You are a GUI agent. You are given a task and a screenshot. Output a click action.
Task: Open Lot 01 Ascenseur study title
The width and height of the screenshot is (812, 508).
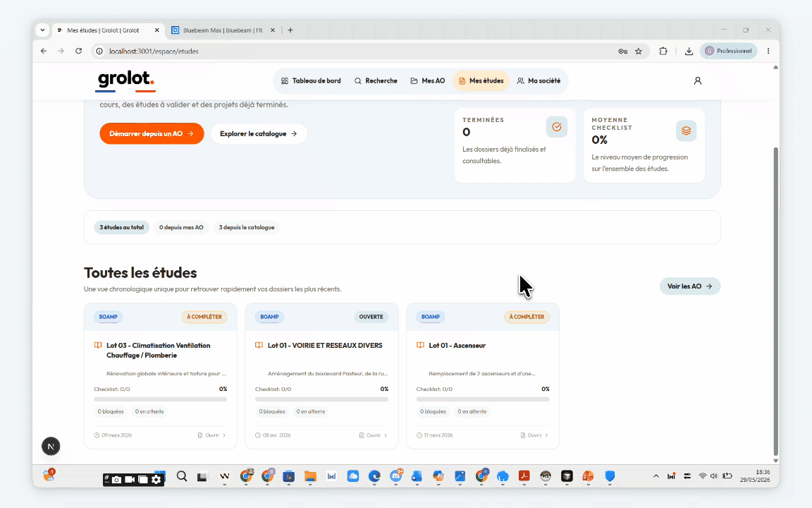[x=457, y=345]
